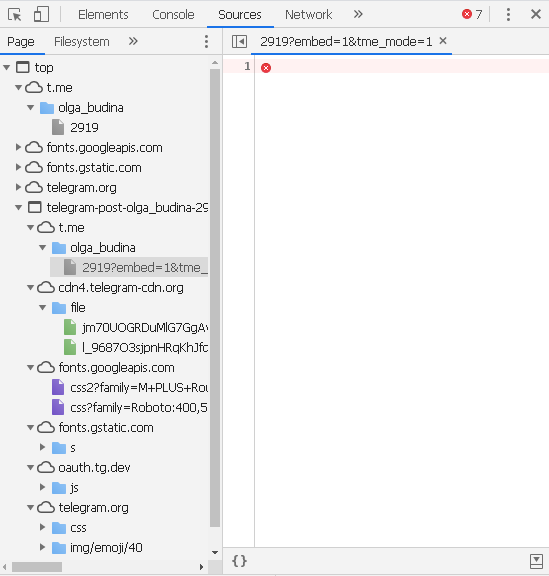Open the Filesystem tab

82,42
